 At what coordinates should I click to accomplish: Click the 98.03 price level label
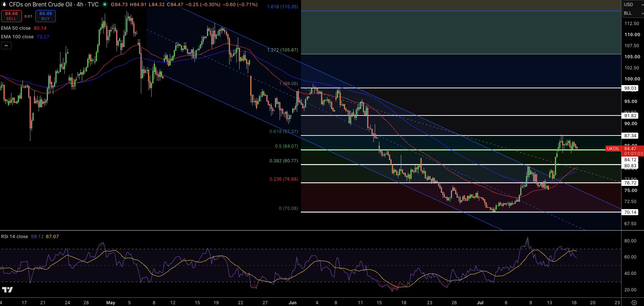630,88
